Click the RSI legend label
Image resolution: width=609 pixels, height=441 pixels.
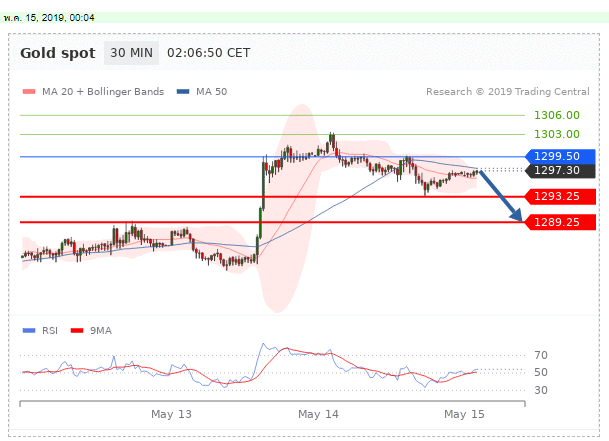pyautogui.click(x=50, y=331)
